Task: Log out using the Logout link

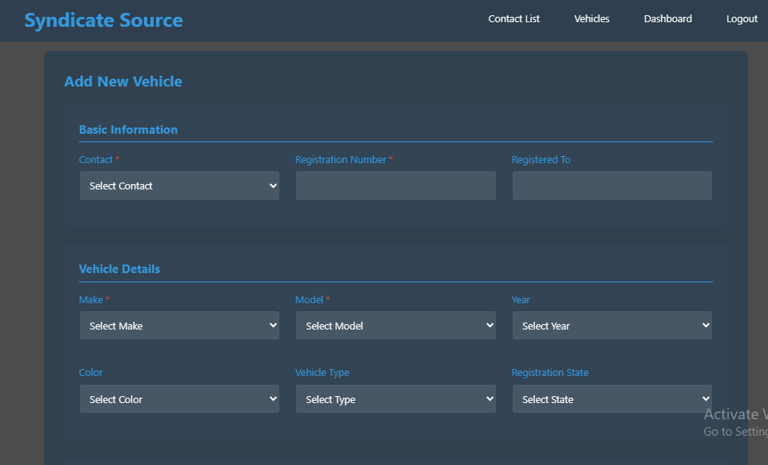Action: [x=741, y=19]
